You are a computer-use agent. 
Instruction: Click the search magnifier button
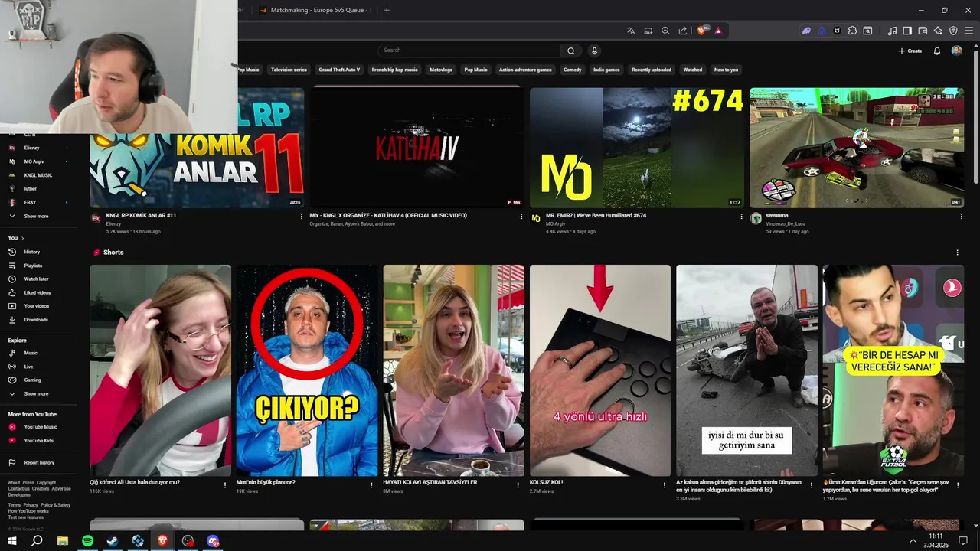(570, 51)
